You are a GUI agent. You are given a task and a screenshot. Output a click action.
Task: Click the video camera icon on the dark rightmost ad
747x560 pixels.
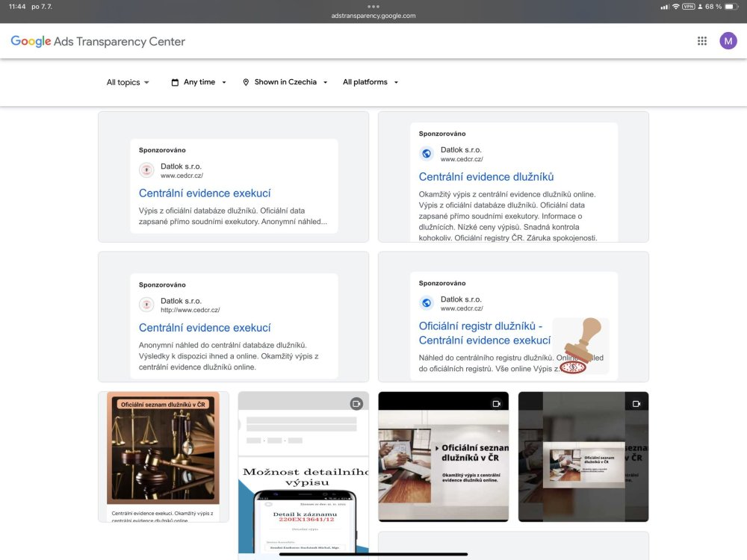click(x=636, y=404)
